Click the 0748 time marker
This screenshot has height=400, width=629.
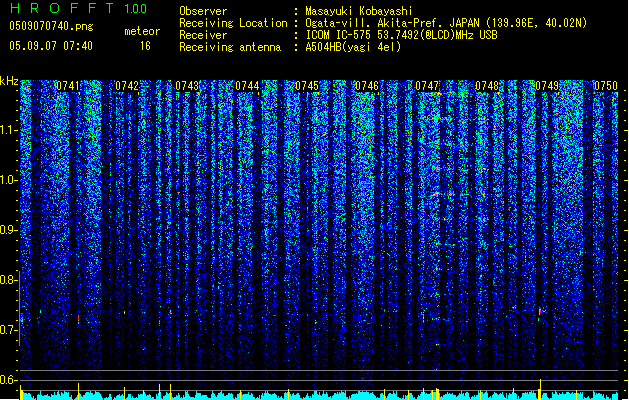point(487,86)
